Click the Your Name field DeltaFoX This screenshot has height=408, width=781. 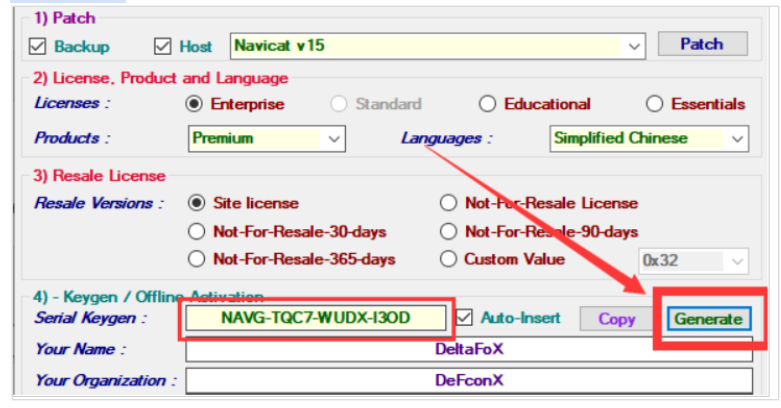[469, 349]
